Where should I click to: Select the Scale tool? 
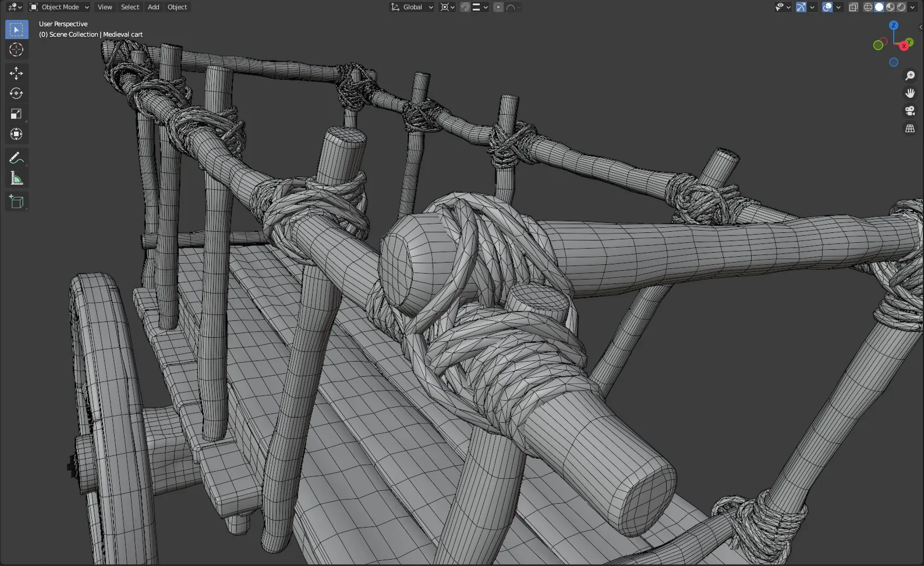(x=16, y=114)
